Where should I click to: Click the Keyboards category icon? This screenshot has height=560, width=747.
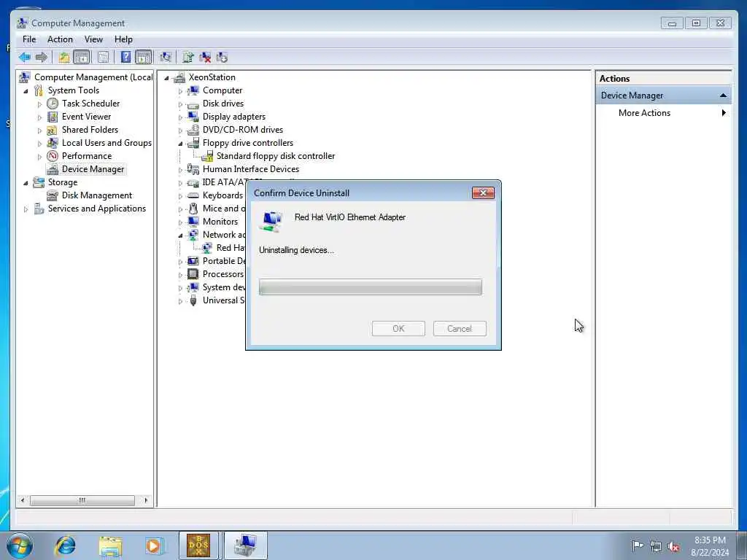click(x=193, y=195)
